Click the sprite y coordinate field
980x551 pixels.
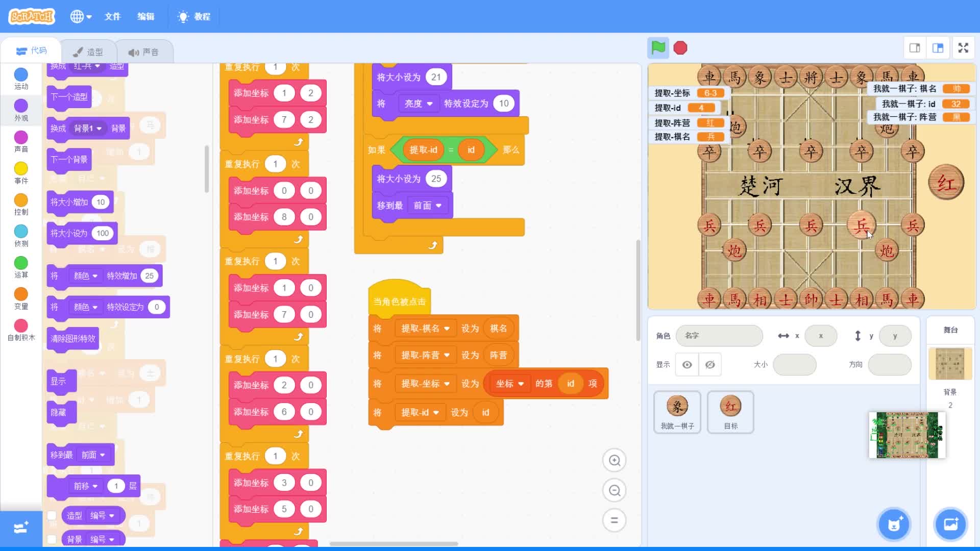[x=895, y=336]
